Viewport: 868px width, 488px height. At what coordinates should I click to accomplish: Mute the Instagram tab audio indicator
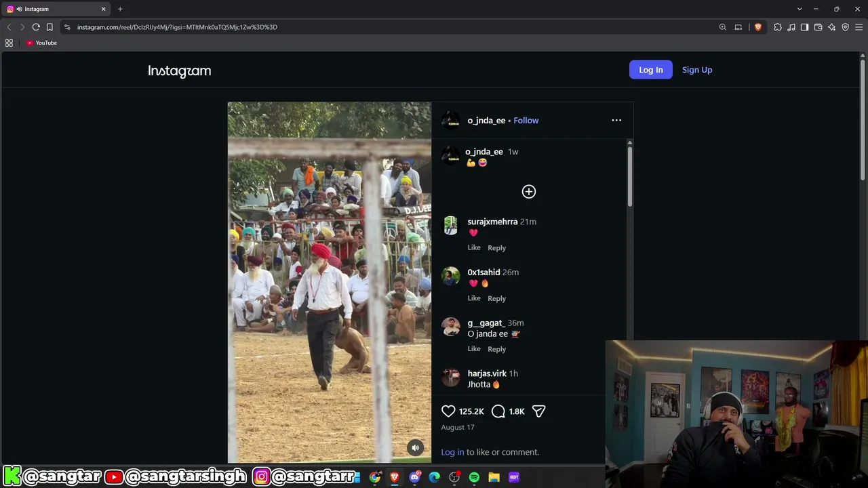[x=19, y=9]
